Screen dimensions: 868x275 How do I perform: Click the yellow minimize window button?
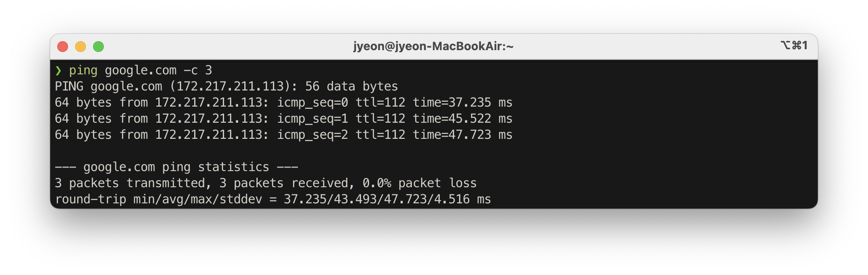tap(81, 47)
